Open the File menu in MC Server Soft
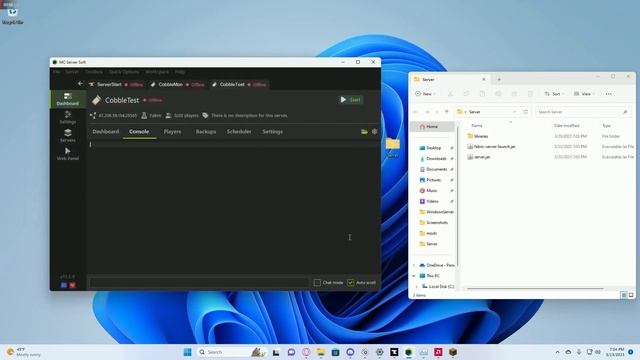The image size is (640, 360). coord(57,72)
